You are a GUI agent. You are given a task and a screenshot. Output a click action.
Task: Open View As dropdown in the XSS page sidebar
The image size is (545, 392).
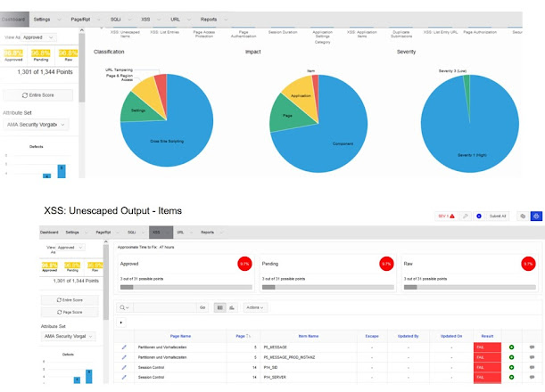pos(70,248)
